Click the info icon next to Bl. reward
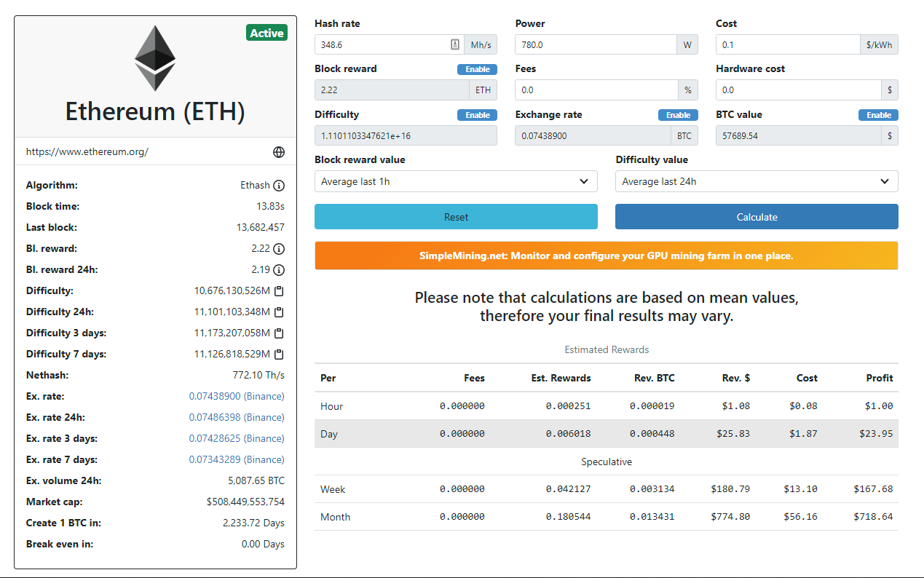Image resolution: width=924 pixels, height=578 pixels. click(279, 249)
